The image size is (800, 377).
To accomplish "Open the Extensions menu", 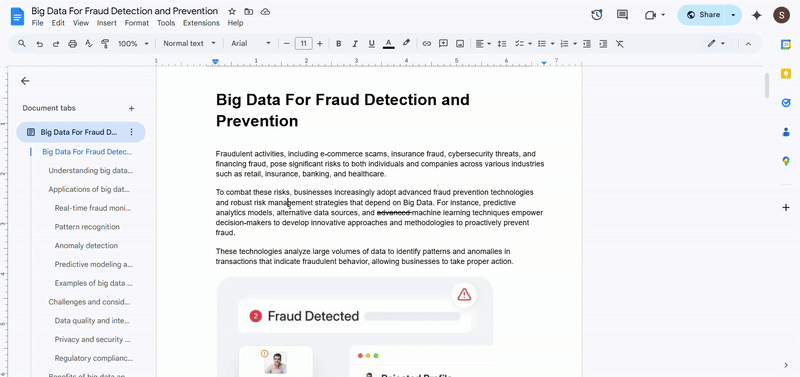I will [x=201, y=23].
